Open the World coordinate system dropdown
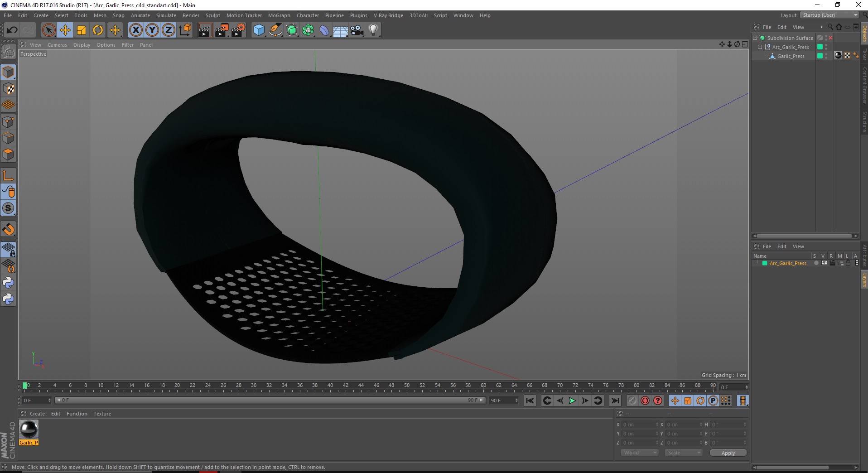This screenshot has width=868, height=473. [639, 453]
